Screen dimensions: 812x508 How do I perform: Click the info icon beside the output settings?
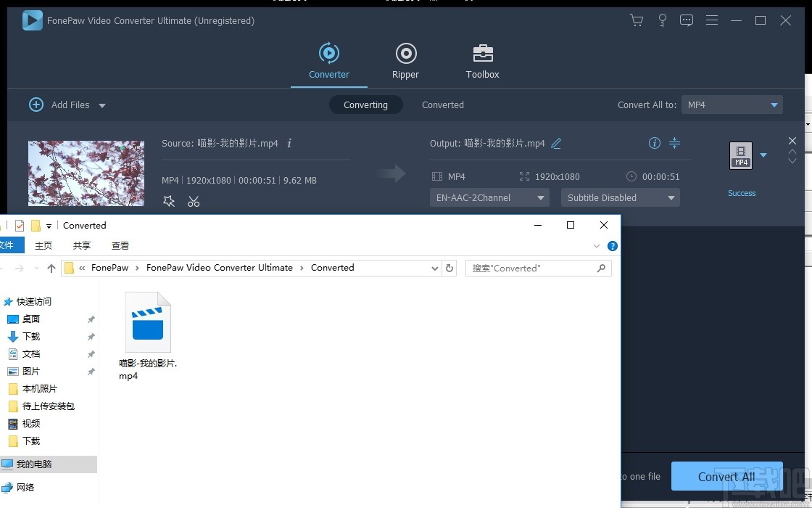tap(655, 143)
